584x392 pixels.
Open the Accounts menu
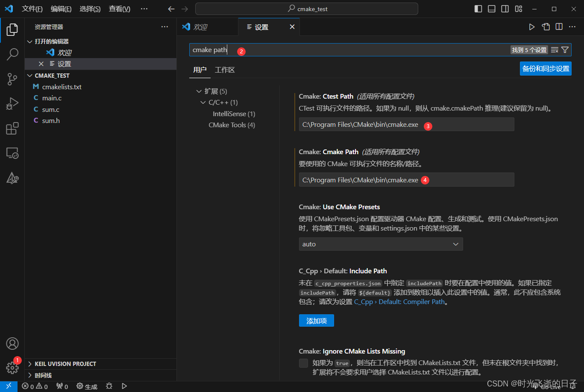pyautogui.click(x=12, y=343)
